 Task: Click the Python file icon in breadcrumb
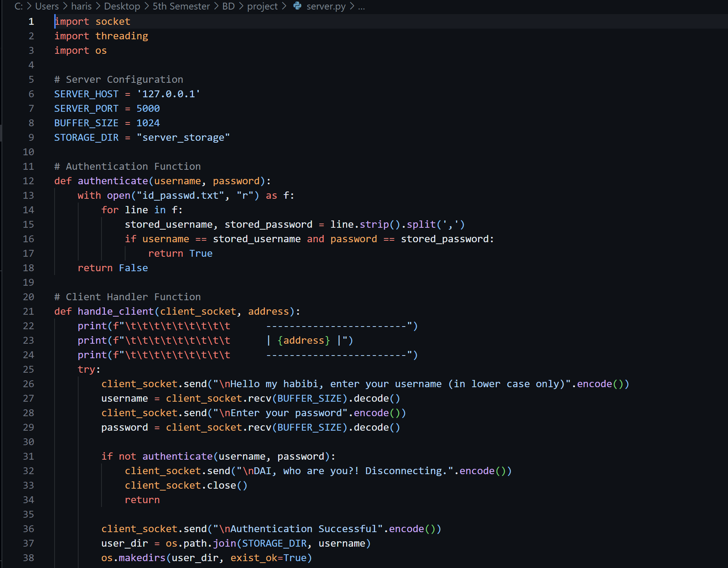[x=298, y=6]
